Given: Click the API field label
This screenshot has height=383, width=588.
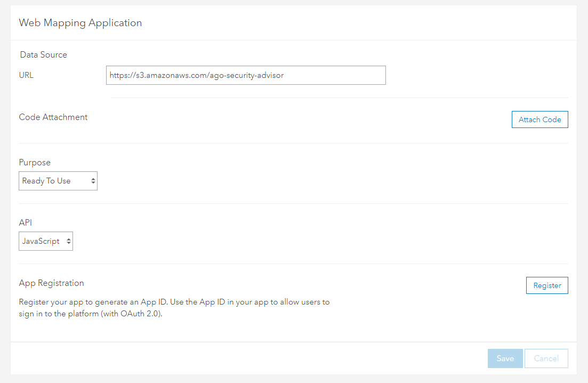Looking at the screenshot, I should [25, 222].
